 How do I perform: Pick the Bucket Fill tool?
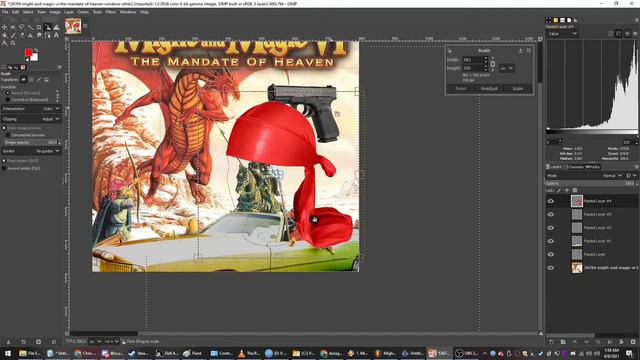pos(4,36)
